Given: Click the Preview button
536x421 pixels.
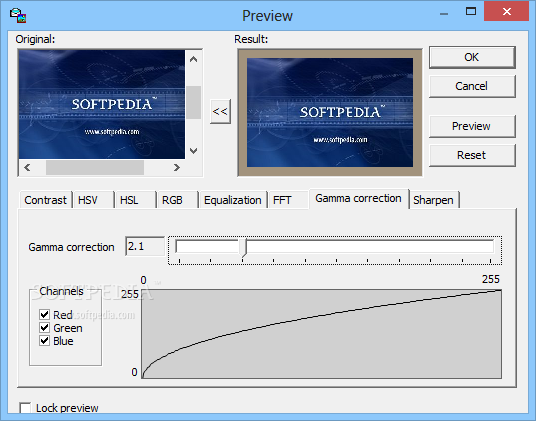Looking at the screenshot, I should coord(472,126).
